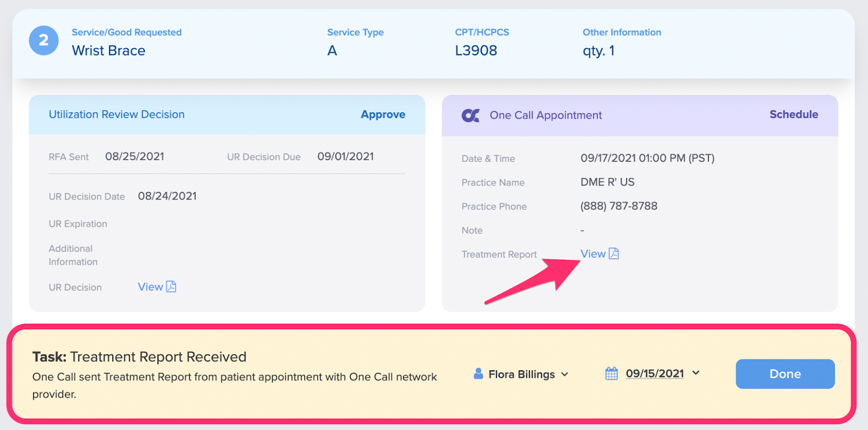Click the qty. 1 other information
Screen dimensions: 868x430
(598, 51)
